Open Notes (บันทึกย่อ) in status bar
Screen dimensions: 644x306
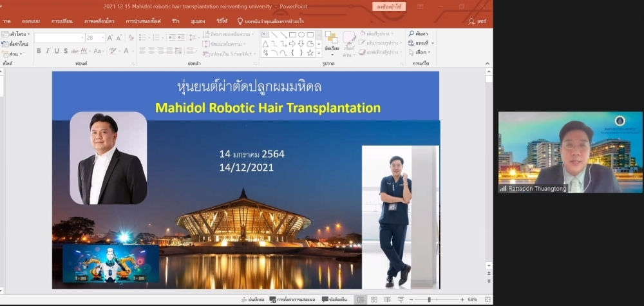(x=252, y=300)
